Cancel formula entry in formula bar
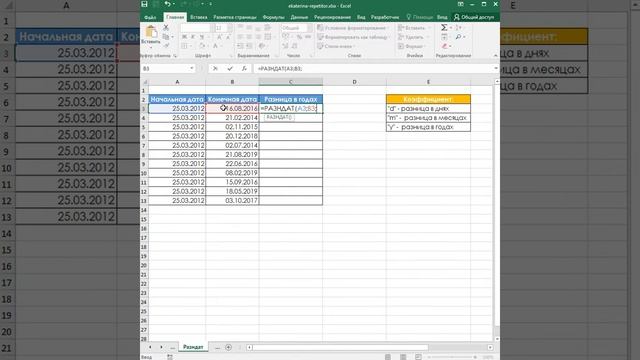This screenshot has width=640, height=360. pyautogui.click(x=215, y=69)
